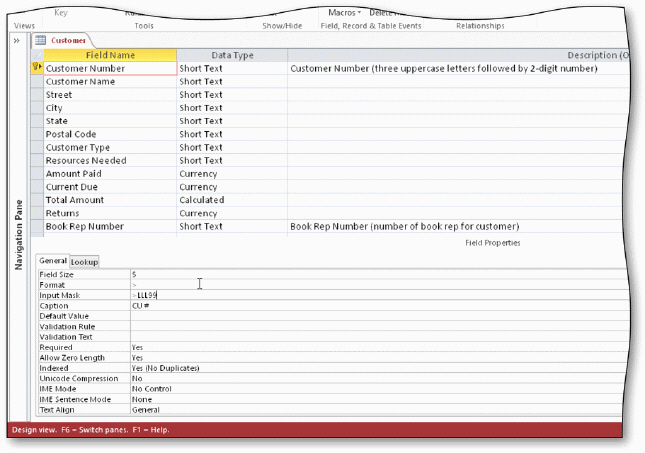This screenshot has width=645, height=453.
Task: Click the Allow Zero Length property value
Action: coord(137,358)
